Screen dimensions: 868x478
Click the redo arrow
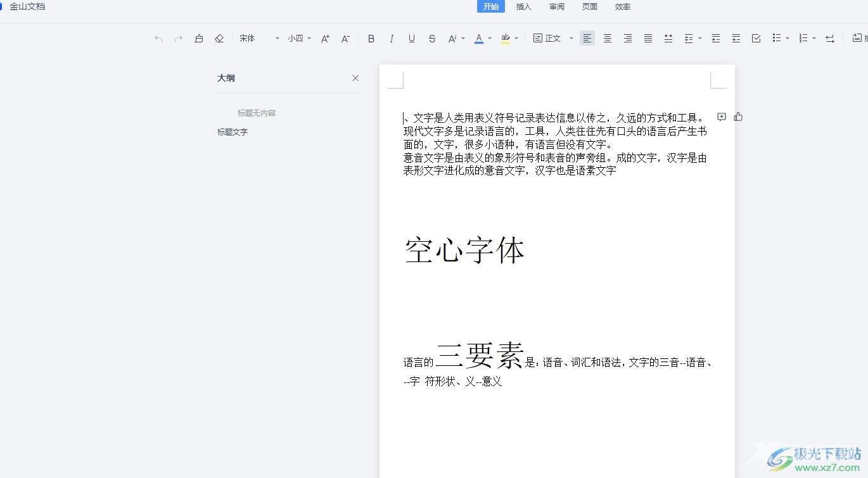(x=179, y=39)
